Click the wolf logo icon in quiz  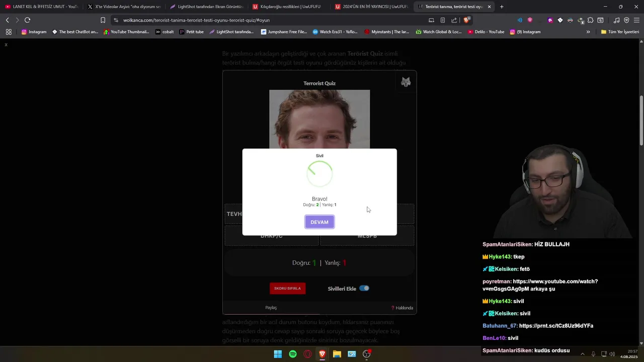click(406, 82)
